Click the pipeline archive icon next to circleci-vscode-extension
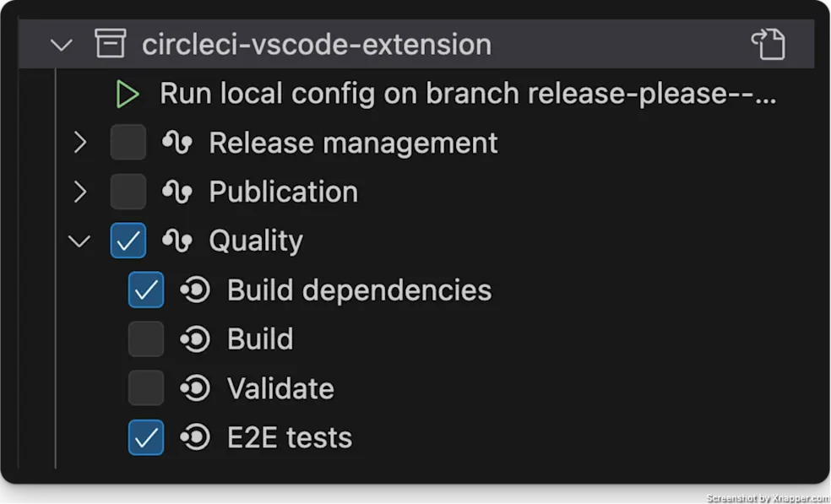 [x=110, y=44]
